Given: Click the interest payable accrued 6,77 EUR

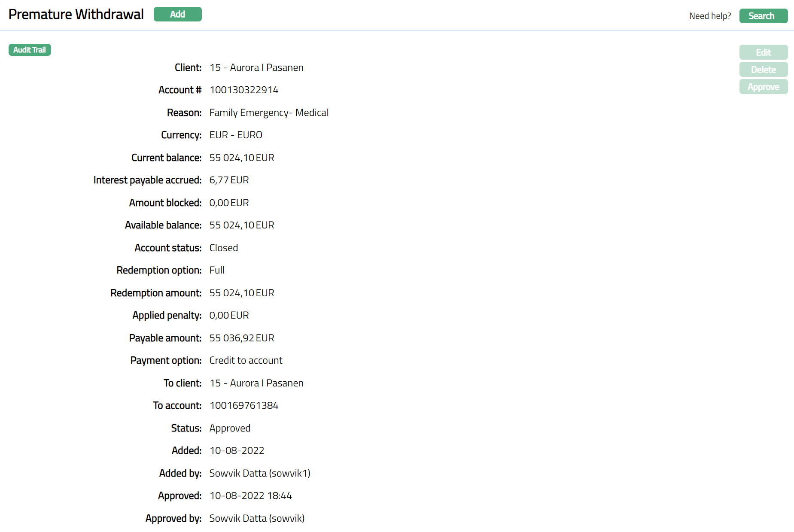Looking at the screenshot, I should tap(229, 180).
